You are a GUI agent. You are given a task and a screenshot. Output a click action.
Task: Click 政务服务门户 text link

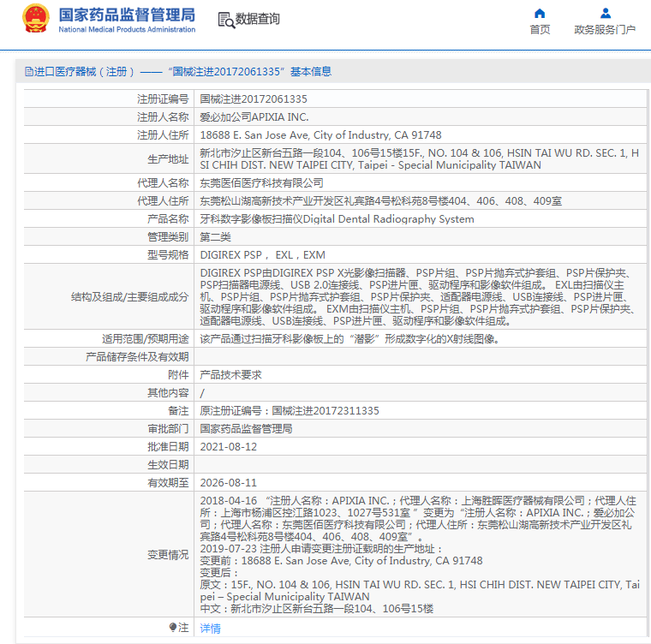pos(605,30)
